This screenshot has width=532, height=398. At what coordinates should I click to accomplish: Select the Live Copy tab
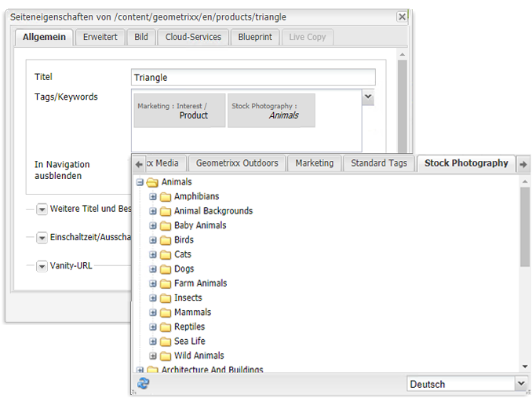(x=308, y=37)
